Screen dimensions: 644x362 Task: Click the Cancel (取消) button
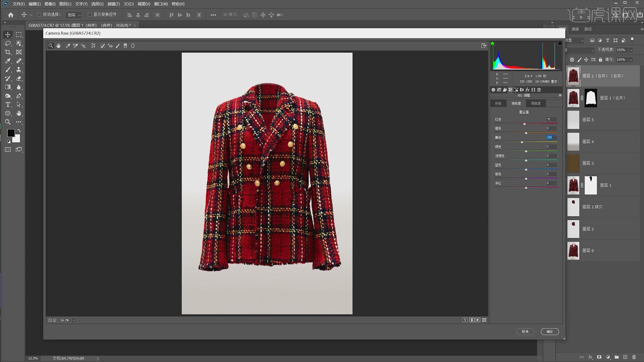pos(525,331)
